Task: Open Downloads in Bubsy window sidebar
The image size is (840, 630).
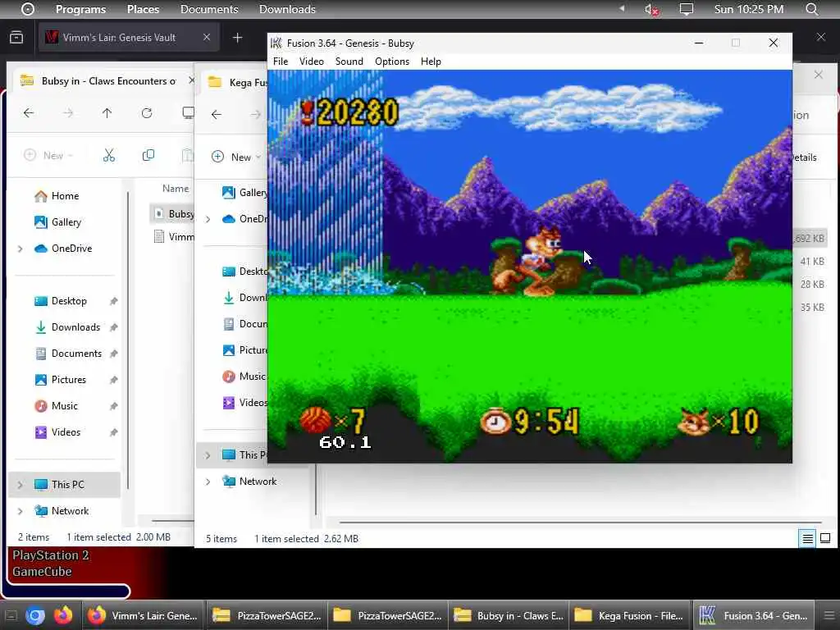Action: tap(75, 327)
